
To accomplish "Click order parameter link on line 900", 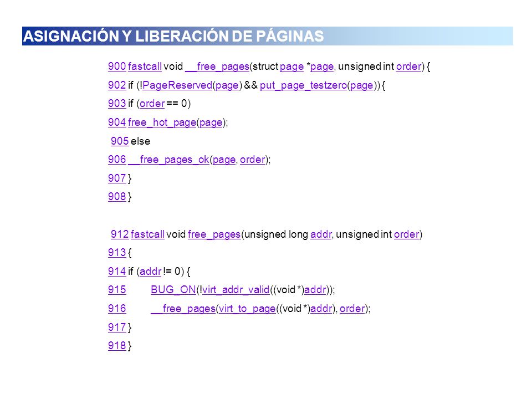I will tap(408, 66).
